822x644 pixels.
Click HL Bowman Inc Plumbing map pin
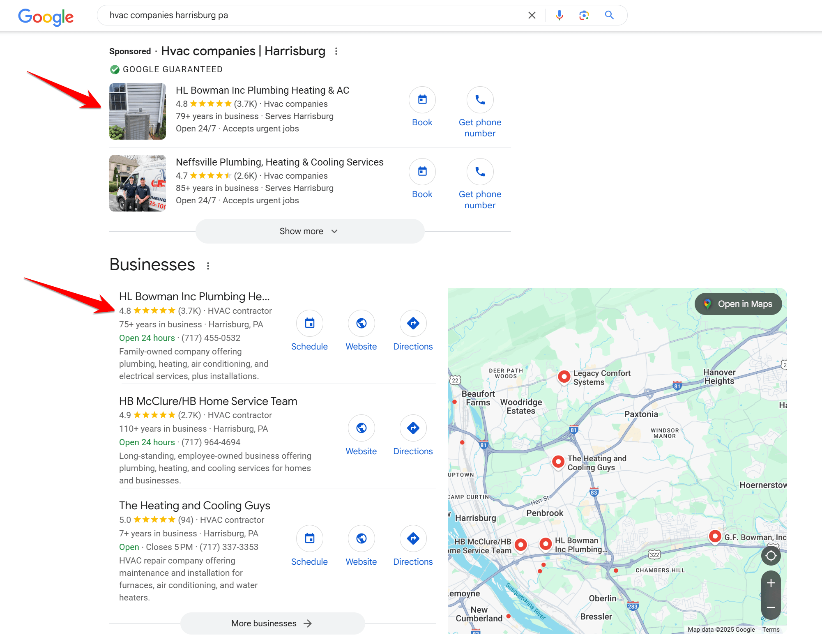click(x=546, y=544)
